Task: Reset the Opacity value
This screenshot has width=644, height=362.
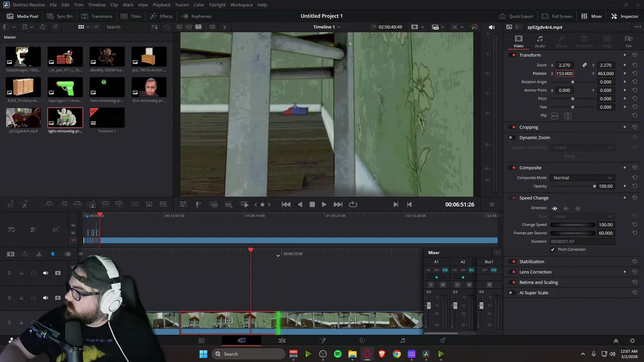Action: tap(635, 186)
